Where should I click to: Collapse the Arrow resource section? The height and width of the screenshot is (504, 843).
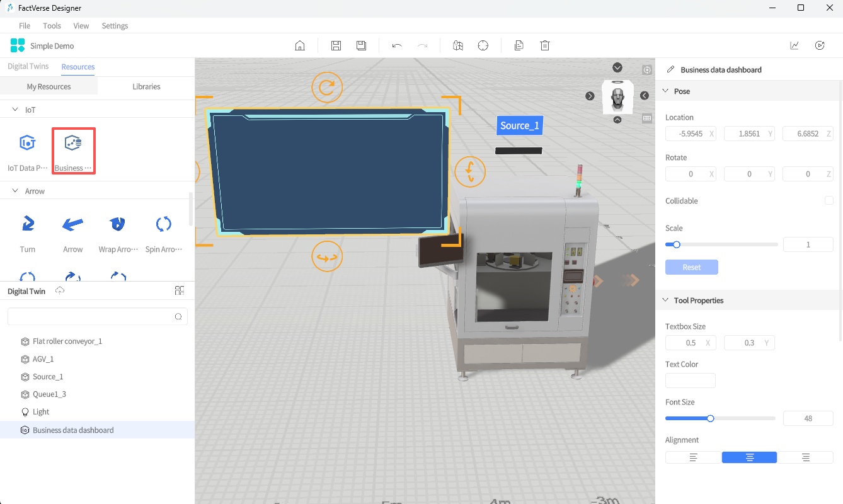click(x=15, y=190)
